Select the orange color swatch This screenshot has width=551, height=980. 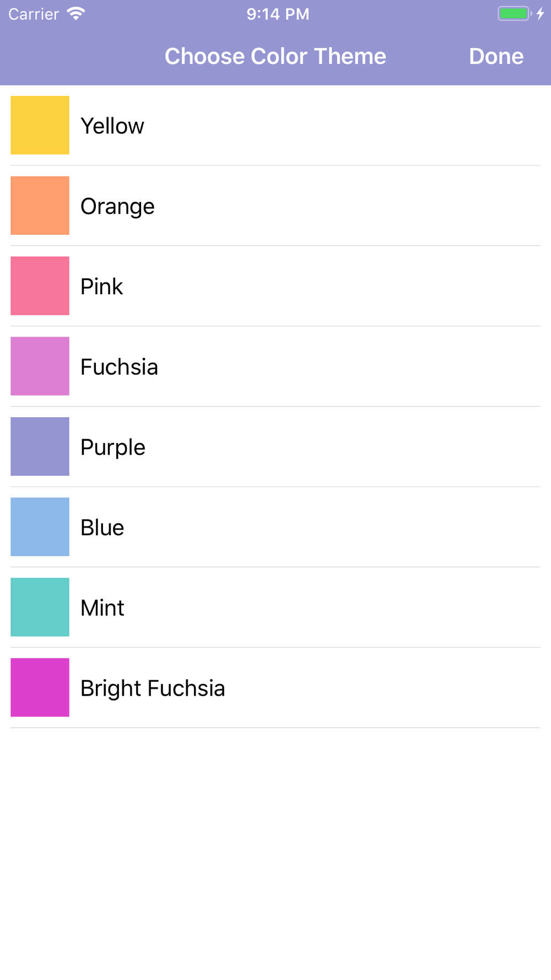[x=40, y=206]
